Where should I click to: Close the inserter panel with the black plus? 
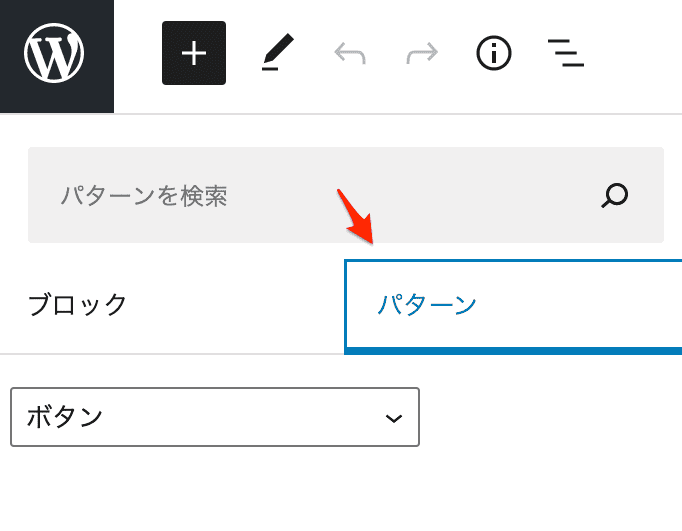pos(194,53)
